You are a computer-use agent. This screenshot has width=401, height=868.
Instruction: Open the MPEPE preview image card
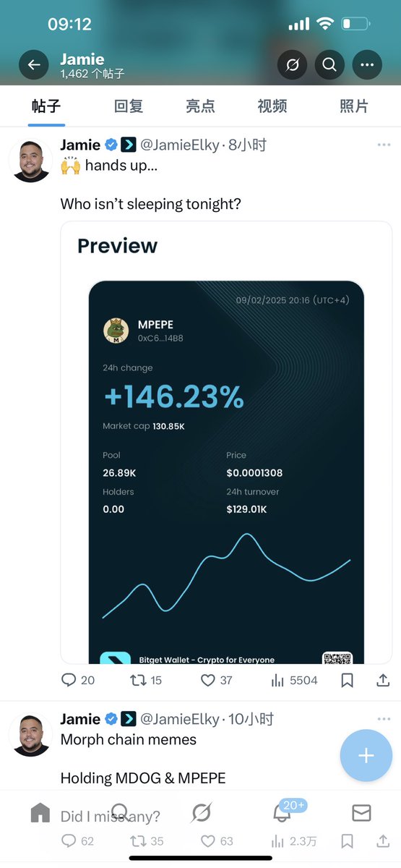point(226,443)
